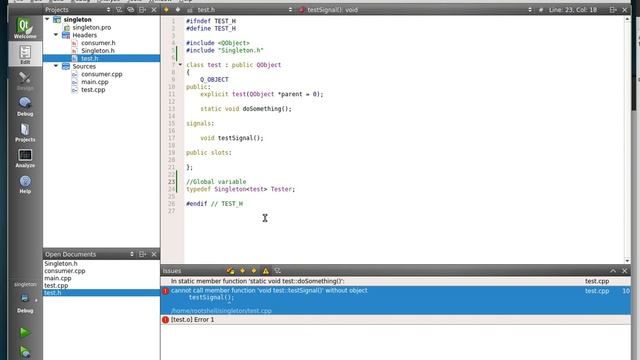
Task: Close the Projects side pane
Action: pos(154,9)
